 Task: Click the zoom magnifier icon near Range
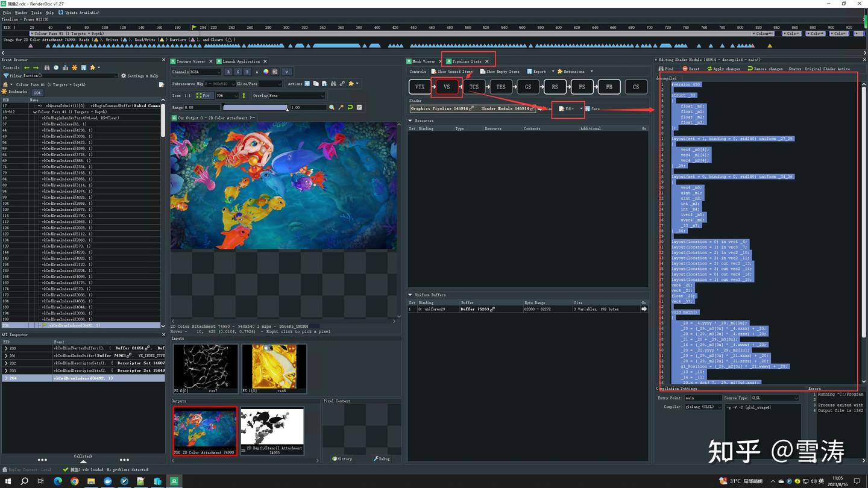[332, 107]
